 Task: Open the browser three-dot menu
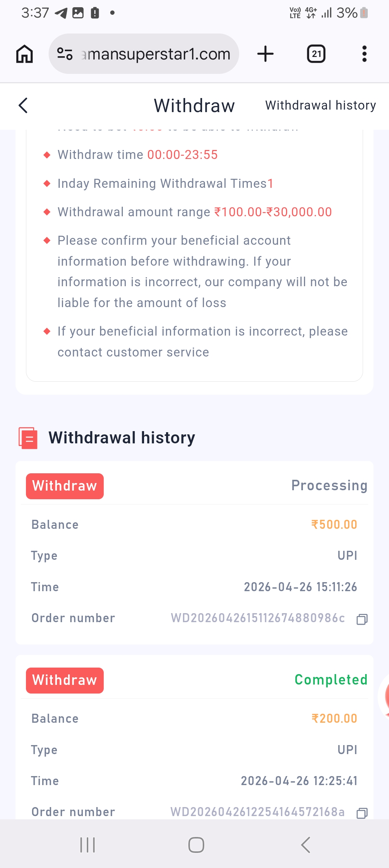[x=364, y=54]
